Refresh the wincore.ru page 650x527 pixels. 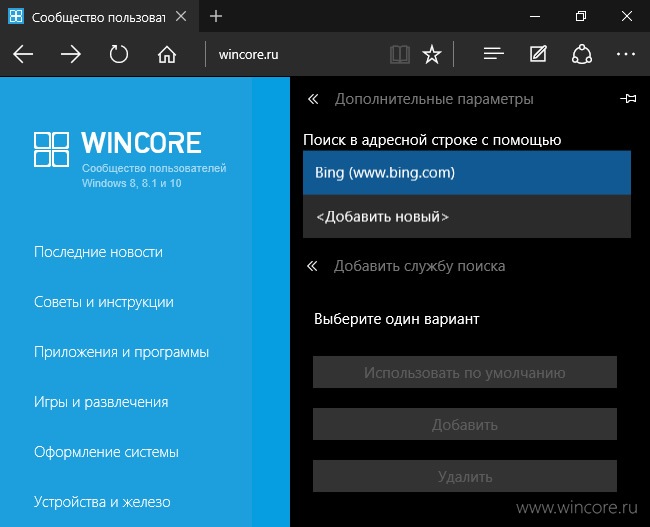tap(119, 54)
